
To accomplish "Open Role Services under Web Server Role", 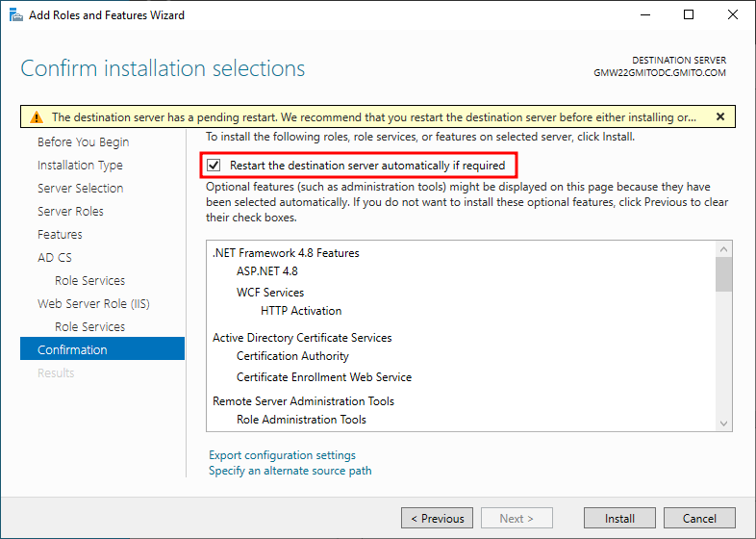I will point(89,327).
